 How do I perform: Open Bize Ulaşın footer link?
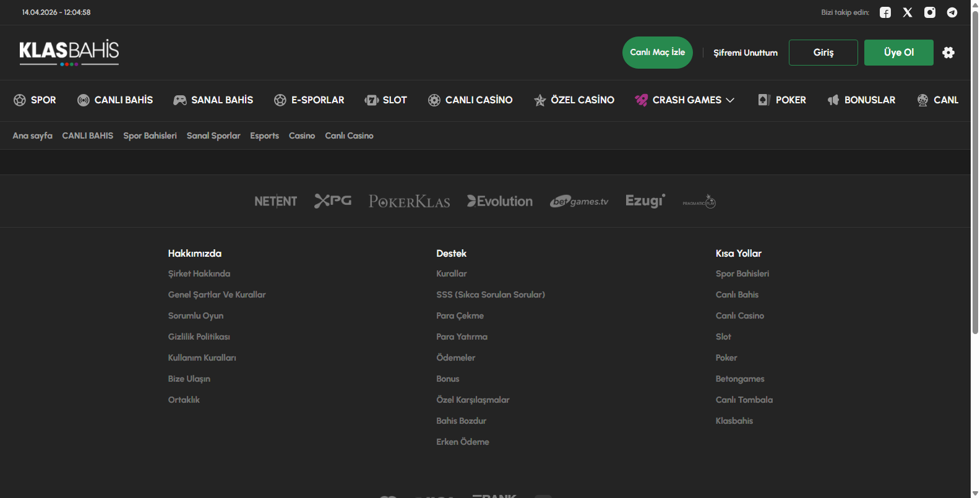(x=189, y=379)
